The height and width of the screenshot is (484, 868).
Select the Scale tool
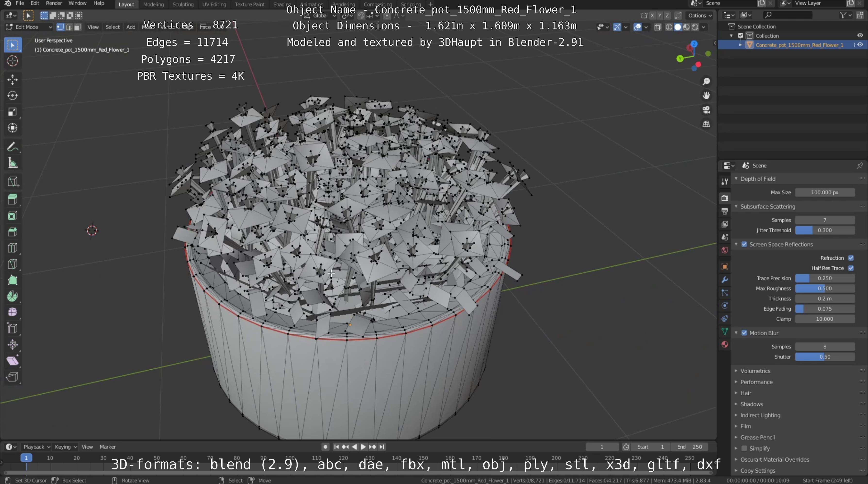[12, 112]
